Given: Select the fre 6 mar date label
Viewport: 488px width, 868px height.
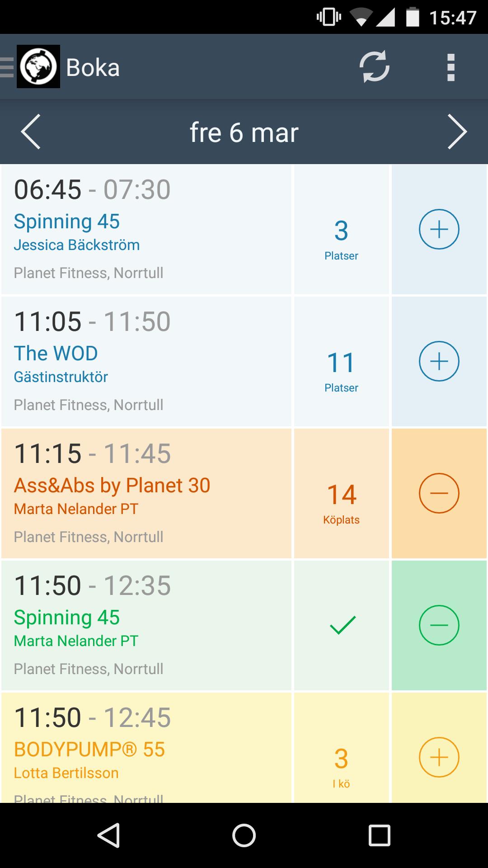Looking at the screenshot, I should pos(244,132).
